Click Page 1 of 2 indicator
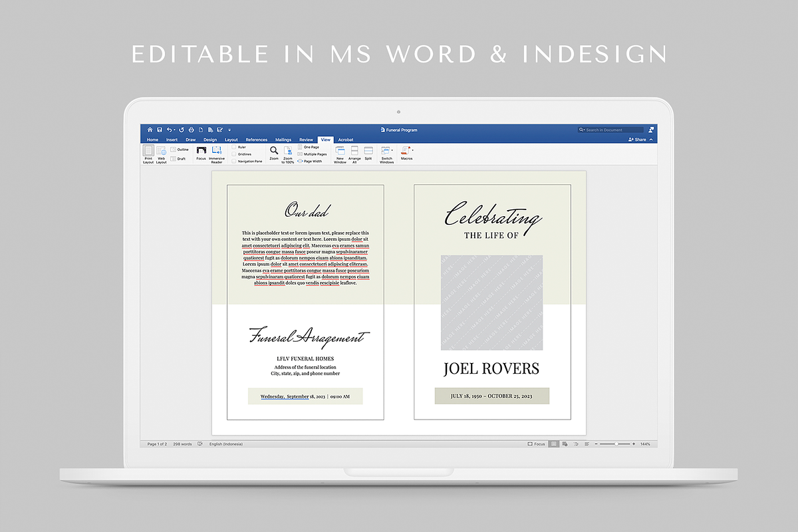 (157, 444)
